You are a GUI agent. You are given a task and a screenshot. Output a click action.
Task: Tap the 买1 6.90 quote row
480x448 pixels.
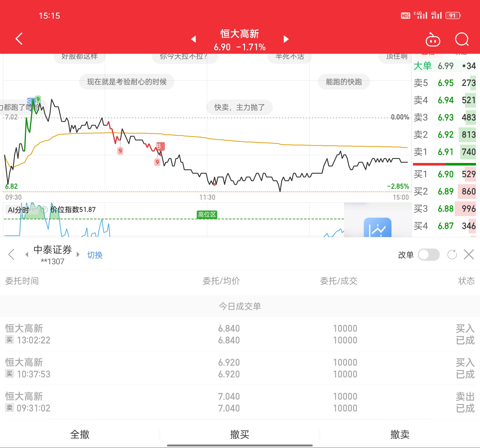click(x=444, y=174)
